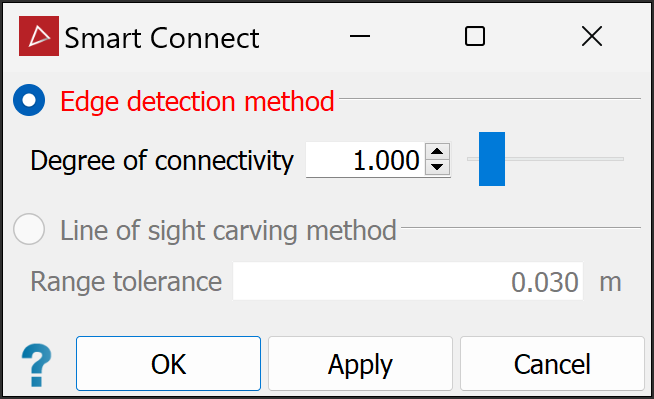
Task: Select the Edge detection method radio button
Action: pos(29,100)
